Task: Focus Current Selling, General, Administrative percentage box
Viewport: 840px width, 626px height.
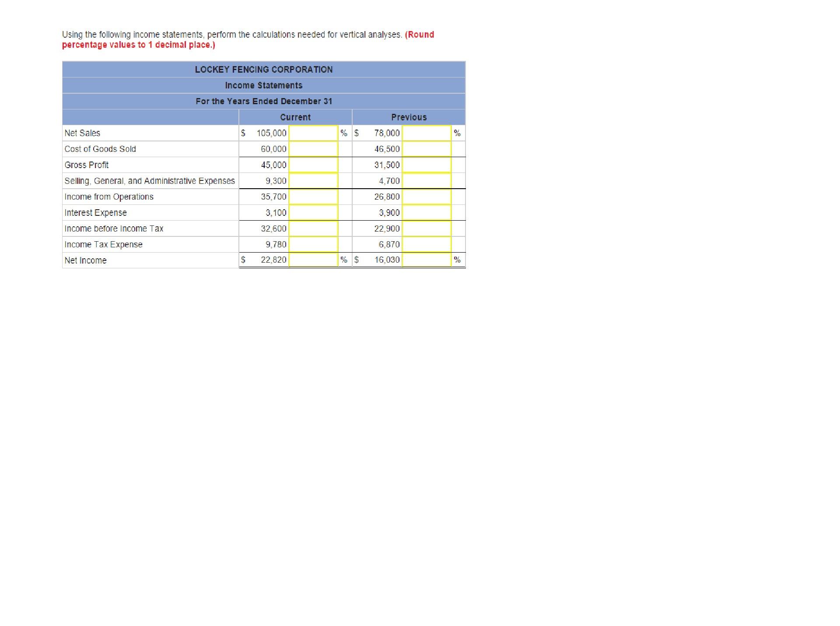Action: pyautogui.click(x=313, y=181)
